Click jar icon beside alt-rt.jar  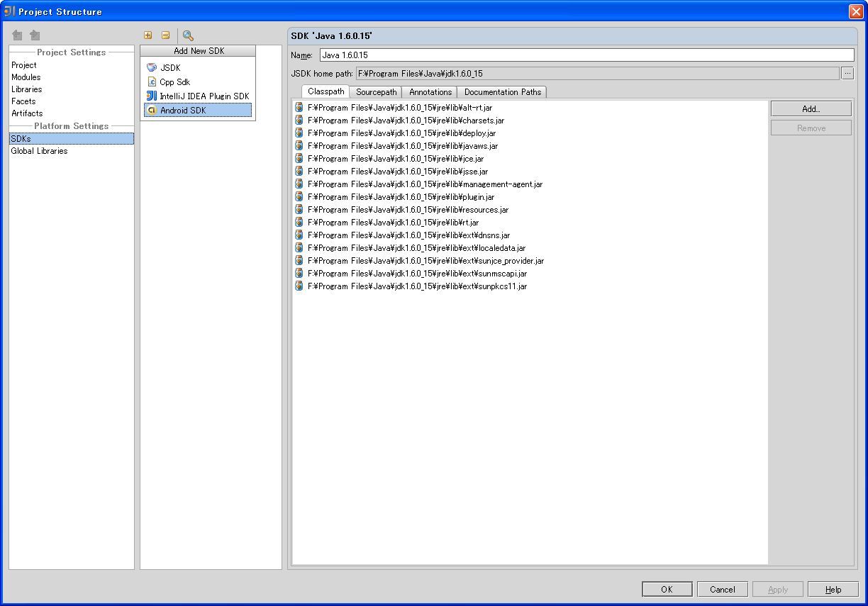(299, 108)
